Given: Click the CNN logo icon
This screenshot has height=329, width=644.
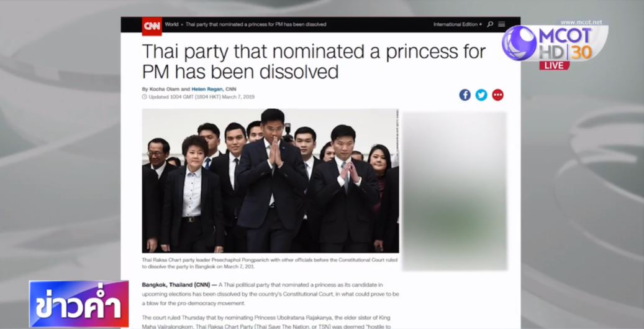Looking at the screenshot, I should coord(152,26).
